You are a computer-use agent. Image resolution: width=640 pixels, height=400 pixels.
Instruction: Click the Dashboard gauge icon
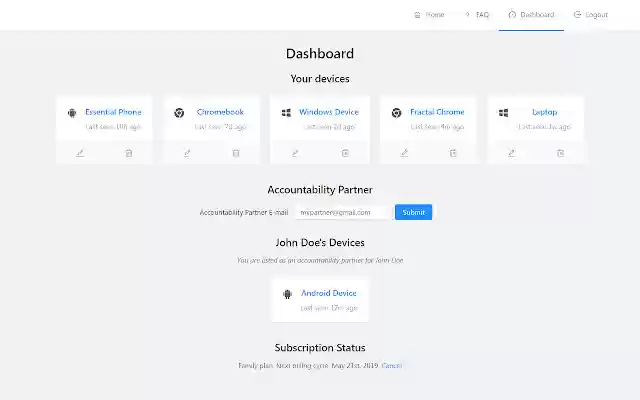tap(512, 15)
